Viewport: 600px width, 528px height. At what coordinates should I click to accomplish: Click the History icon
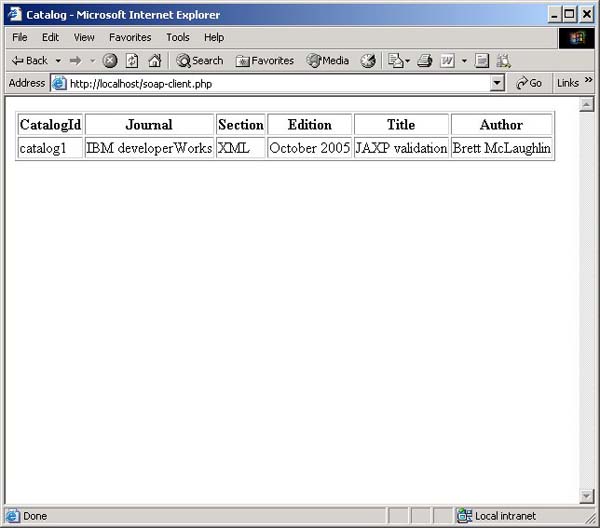pyautogui.click(x=368, y=60)
